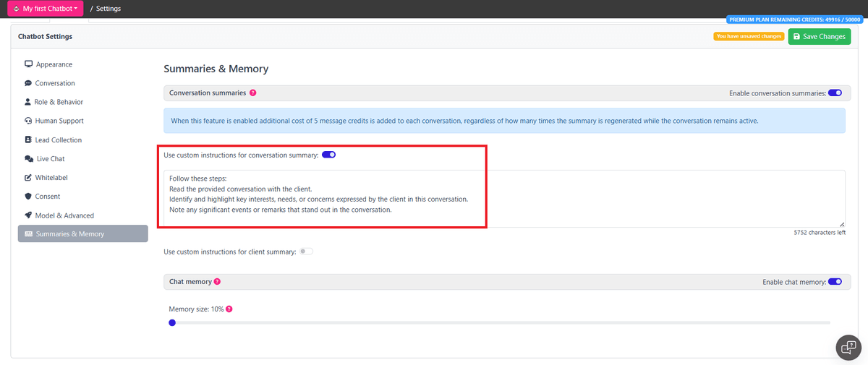The width and height of the screenshot is (868, 365).
Task: Click the Whitelabel tag icon
Action: click(28, 177)
